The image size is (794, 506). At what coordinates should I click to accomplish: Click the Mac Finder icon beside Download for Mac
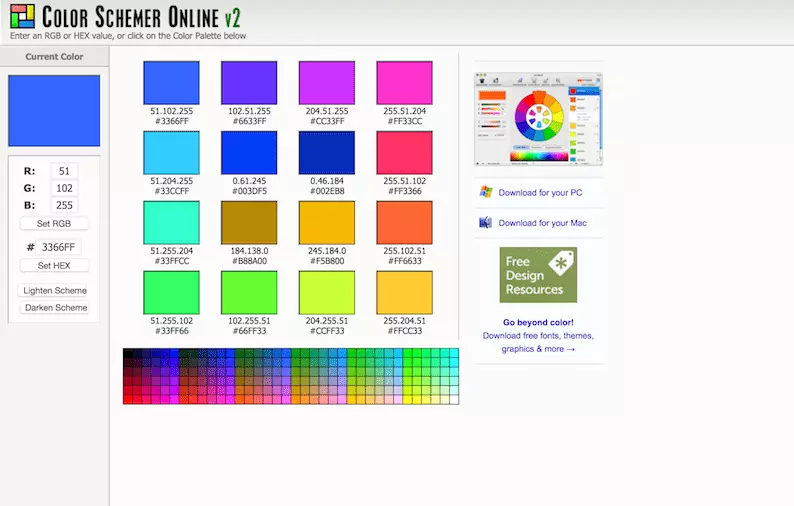[486, 222]
